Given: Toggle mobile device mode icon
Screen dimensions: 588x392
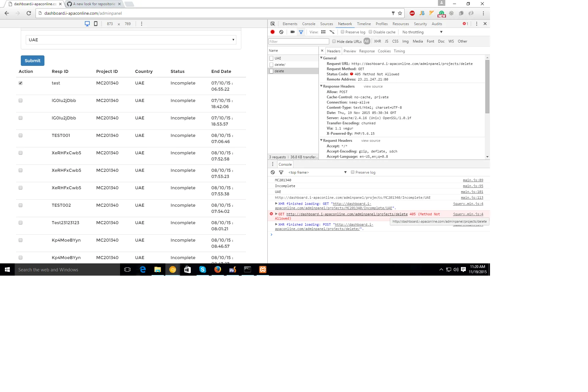Looking at the screenshot, I should pyautogui.click(x=96, y=24).
